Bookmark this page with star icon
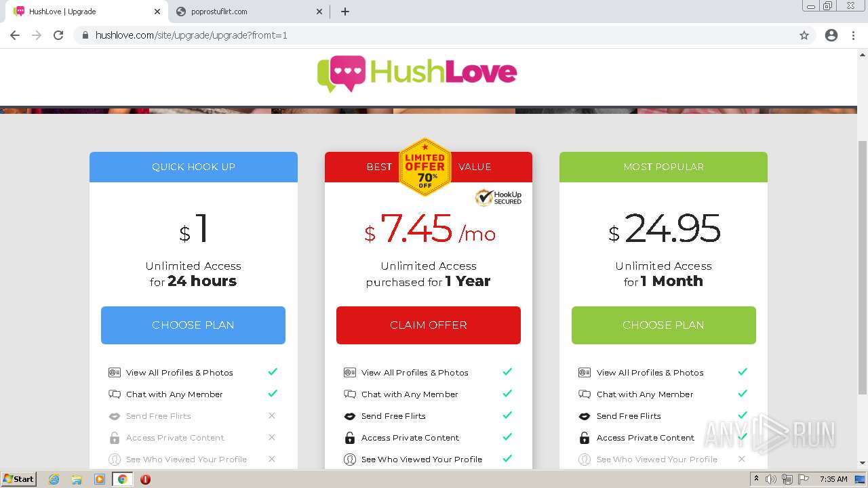Image resolution: width=868 pixels, height=488 pixels. (804, 35)
